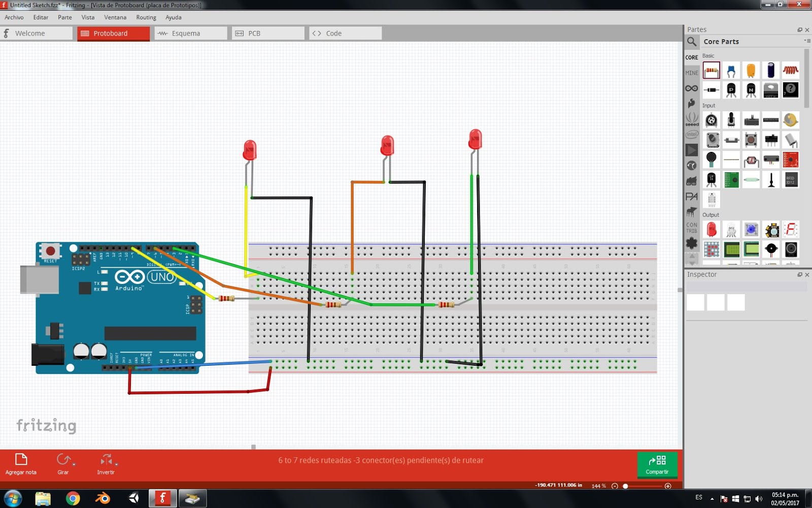Select the loudspeaker part

click(x=791, y=249)
